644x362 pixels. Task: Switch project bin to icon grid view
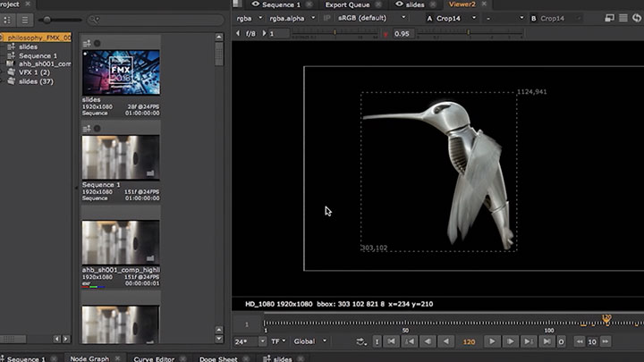[9, 19]
